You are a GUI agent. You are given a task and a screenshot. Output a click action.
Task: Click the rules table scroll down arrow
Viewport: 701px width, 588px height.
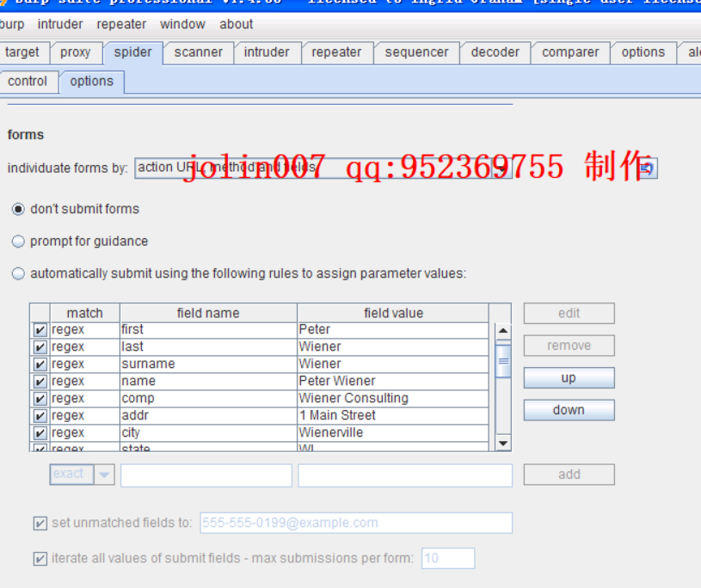click(x=503, y=444)
